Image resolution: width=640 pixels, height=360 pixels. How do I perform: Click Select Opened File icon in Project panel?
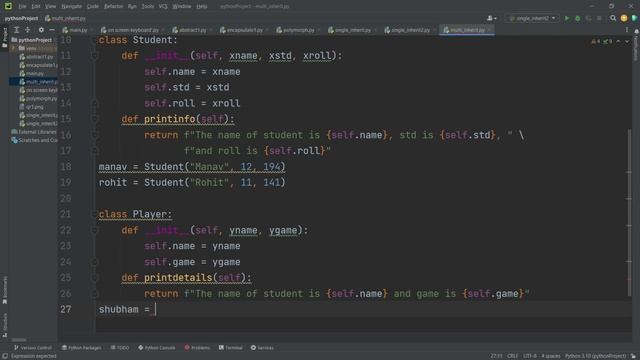tap(17, 30)
